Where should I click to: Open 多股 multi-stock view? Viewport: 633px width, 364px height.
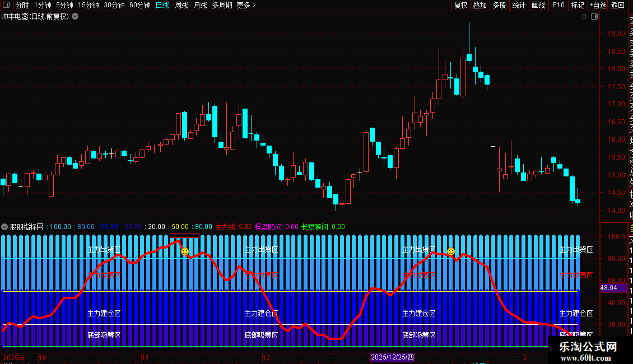point(499,5)
